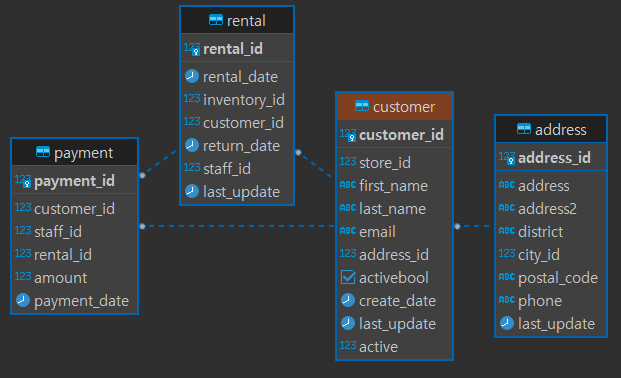This screenshot has height=378, width=621.
Task: Click clock icon beside last_update in rental table
Action: (192, 191)
